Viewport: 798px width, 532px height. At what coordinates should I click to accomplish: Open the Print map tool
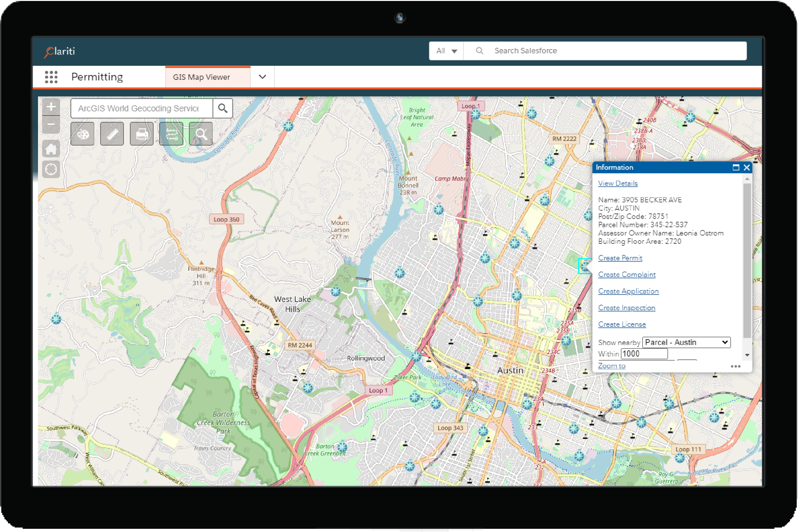pos(141,134)
